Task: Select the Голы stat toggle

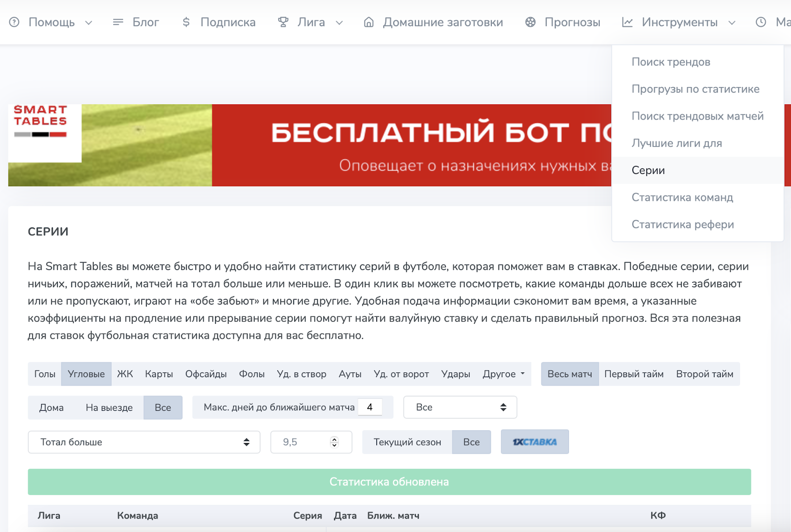Action: click(x=44, y=374)
